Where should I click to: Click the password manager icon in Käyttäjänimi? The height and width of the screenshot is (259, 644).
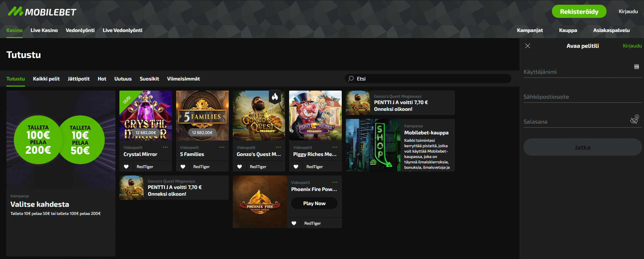(x=636, y=67)
